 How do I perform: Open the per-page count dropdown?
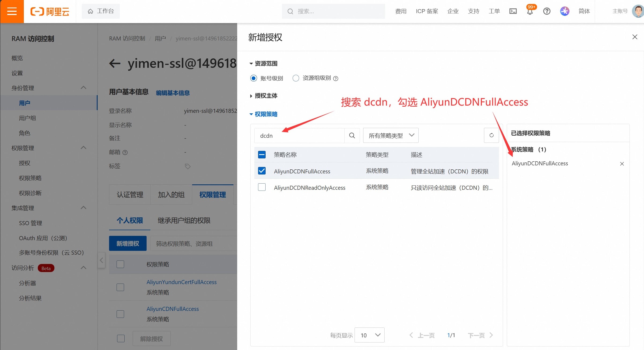369,335
